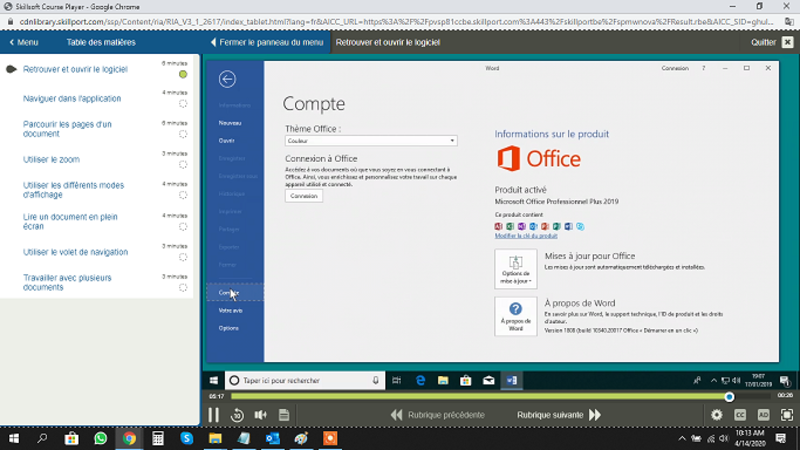The width and height of the screenshot is (800, 450).
Task: Click the Menu back button
Action: coord(24,42)
